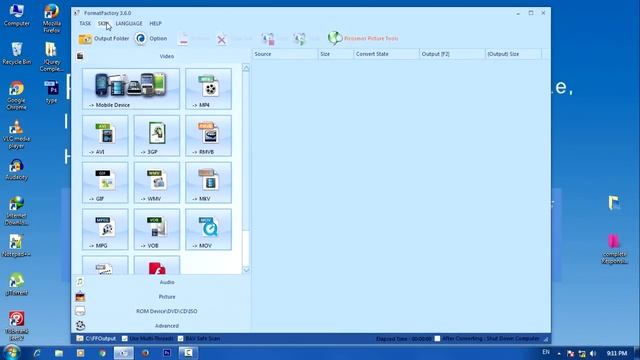Select the Notepad++ desktop icon
The image size is (640, 360).
pos(16,246)
